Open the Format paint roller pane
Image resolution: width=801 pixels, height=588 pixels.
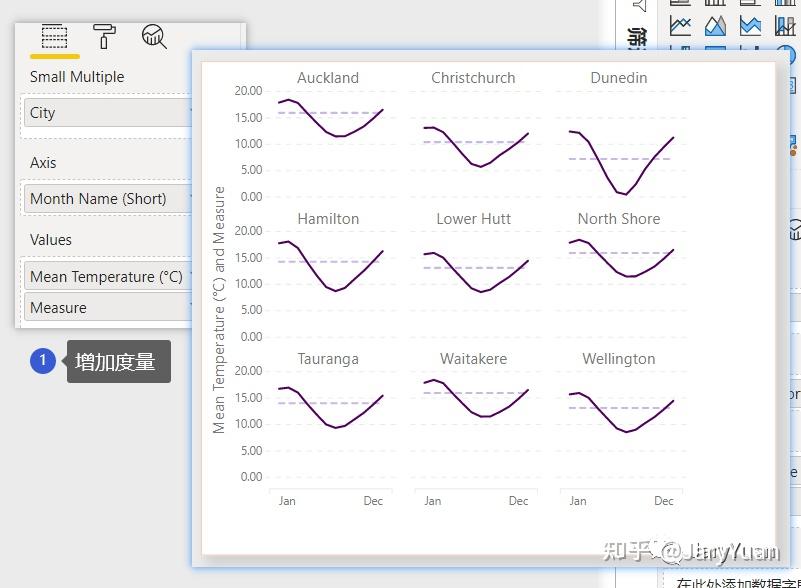(105, 38)
